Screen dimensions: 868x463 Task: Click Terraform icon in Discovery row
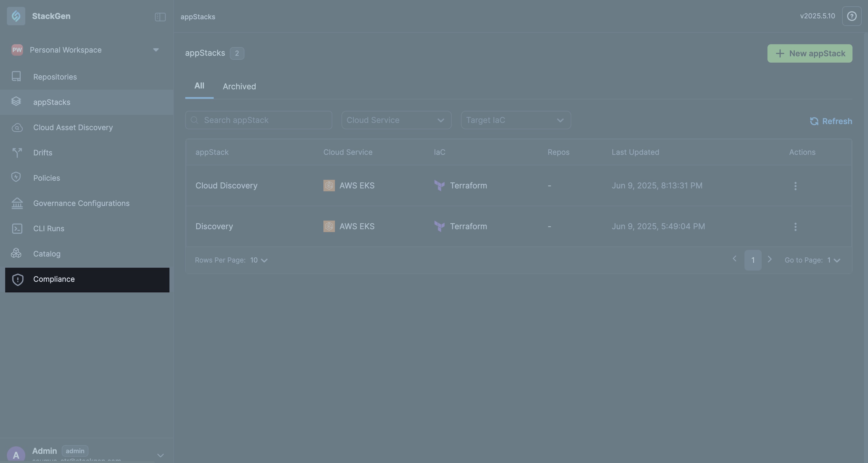[439, 226]
